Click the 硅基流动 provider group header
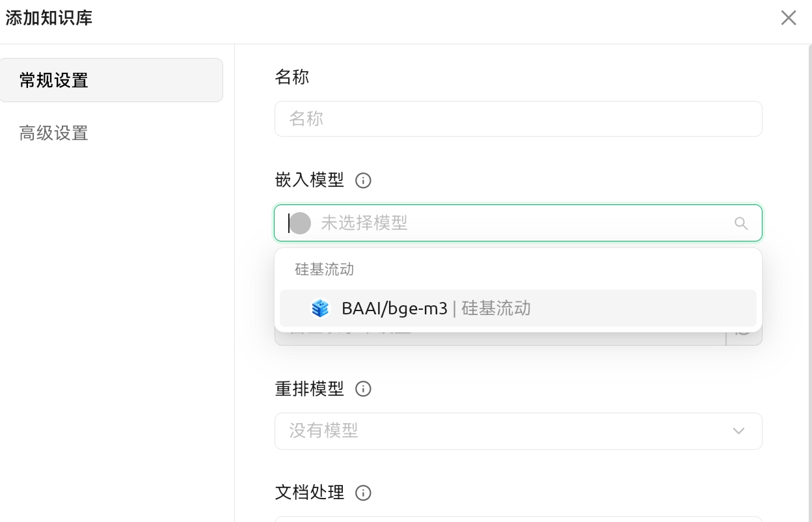The width and height of the screenshot is (812, 522). pos(324,269)
